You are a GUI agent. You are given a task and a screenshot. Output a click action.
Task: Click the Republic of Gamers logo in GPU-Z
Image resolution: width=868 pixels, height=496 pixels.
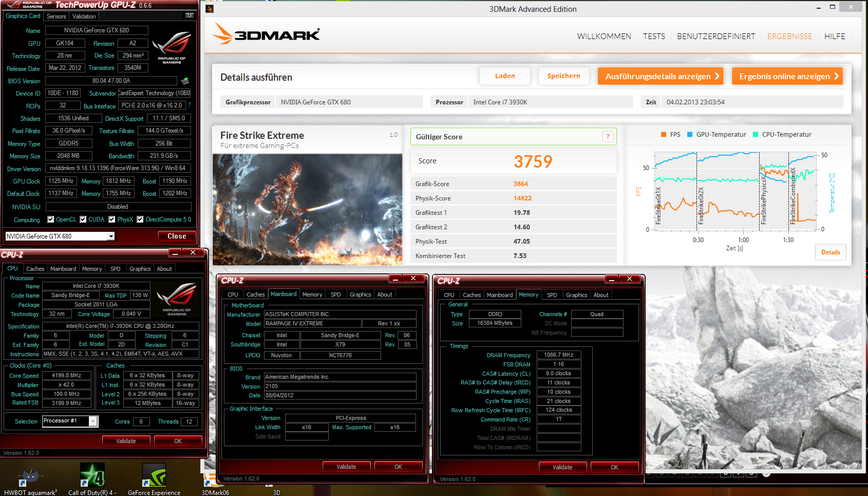click(x=172, y=47)
